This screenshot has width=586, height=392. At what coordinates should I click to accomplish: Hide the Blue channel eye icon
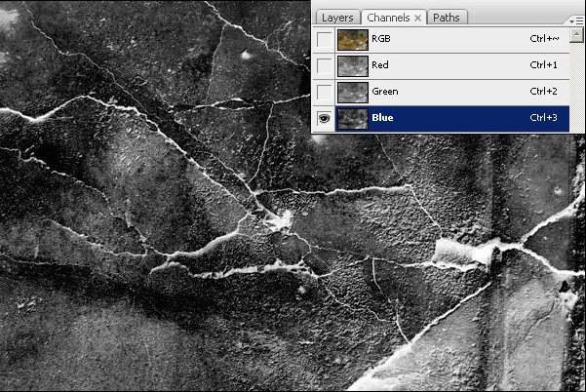pos(324,118)
